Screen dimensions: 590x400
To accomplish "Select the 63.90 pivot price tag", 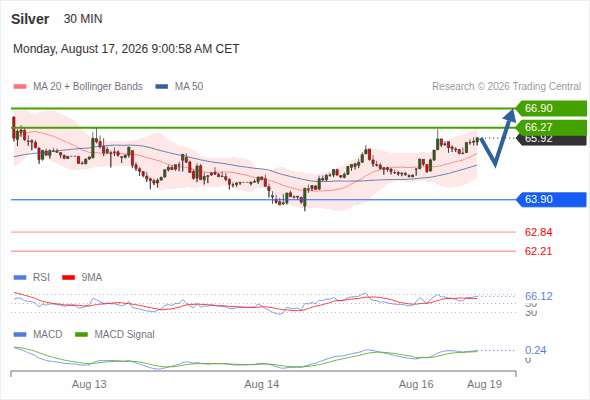I will 551,199.
